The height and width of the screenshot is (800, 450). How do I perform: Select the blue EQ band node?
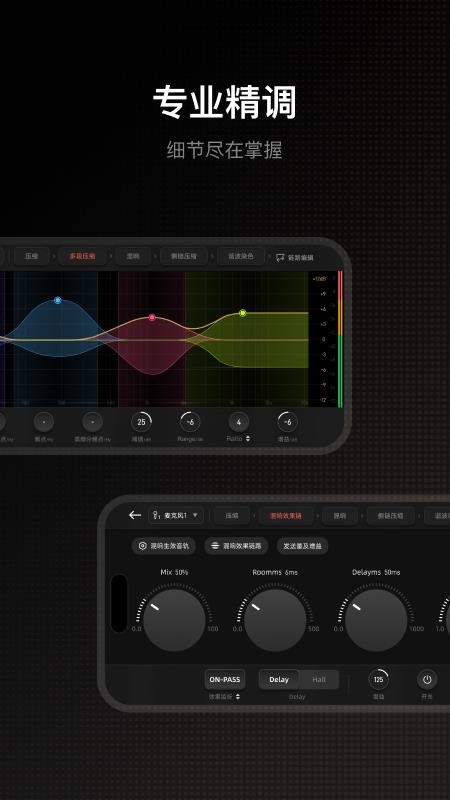click(58, 301)
